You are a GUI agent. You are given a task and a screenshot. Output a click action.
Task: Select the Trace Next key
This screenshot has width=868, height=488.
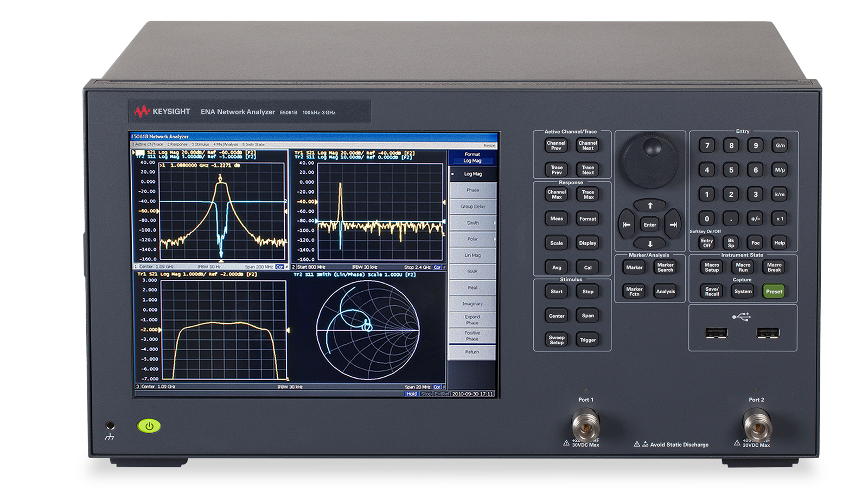click(x=588, y=170)
